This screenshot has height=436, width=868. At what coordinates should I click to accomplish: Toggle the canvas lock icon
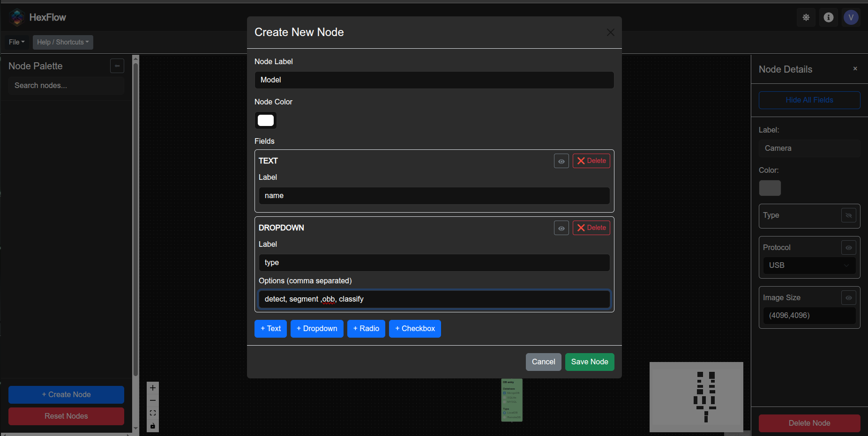pyautogui.click(x=152, y=426)
